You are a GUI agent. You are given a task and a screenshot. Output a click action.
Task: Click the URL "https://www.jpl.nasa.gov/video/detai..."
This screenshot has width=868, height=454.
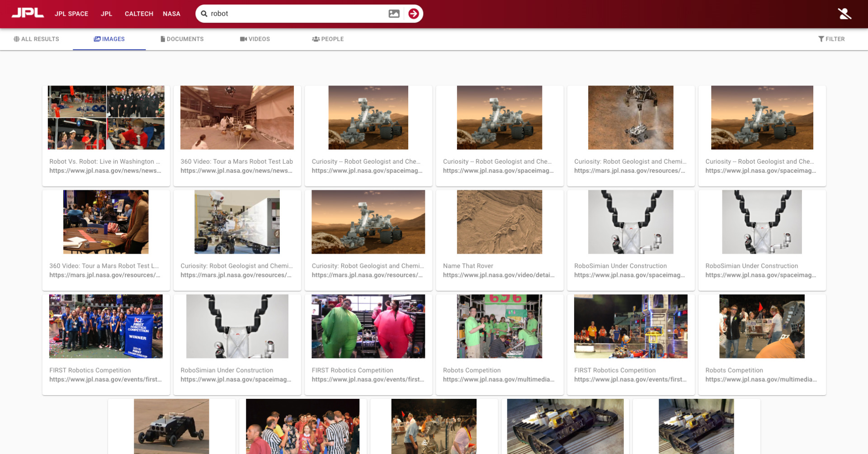pyautogui.click(x=499, y=275)
